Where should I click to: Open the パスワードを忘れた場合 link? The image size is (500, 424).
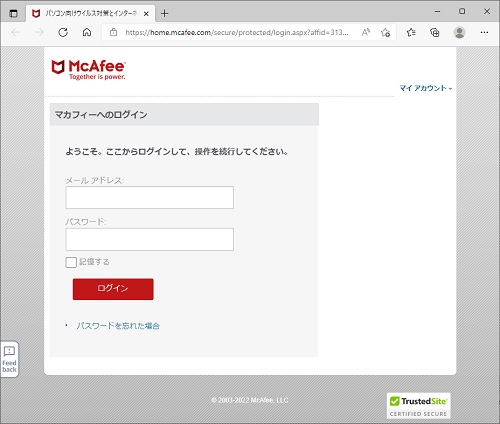(118, 326)
